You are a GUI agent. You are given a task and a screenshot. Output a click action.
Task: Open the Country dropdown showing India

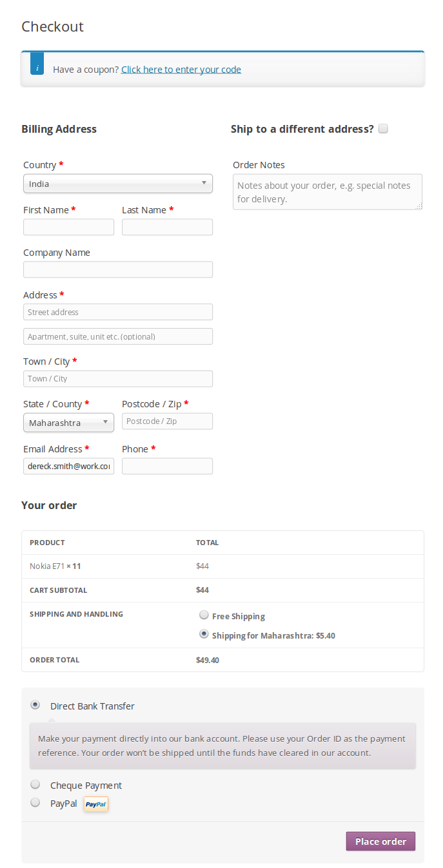click(117, 184)
